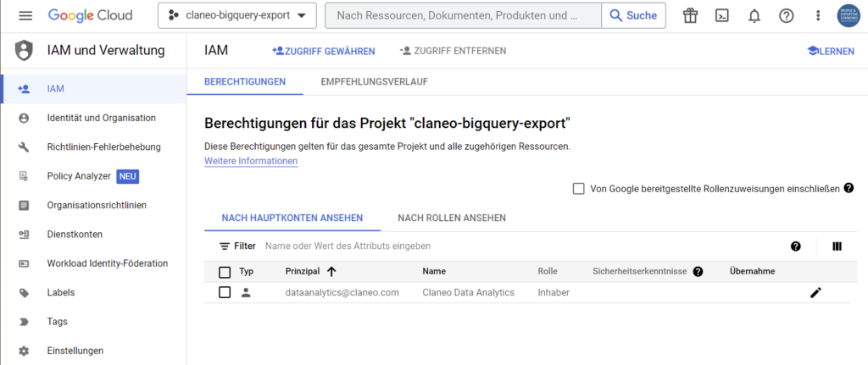Open the notifications bell

pyautogui.click(x=754, y=16)
